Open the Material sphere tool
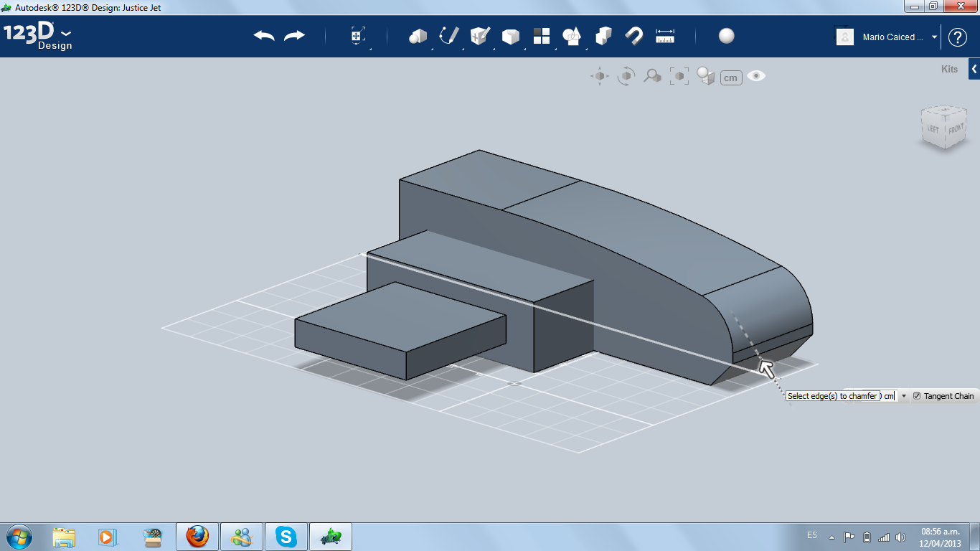The height and width of the screenshot is (551, 980). (727, 36)
